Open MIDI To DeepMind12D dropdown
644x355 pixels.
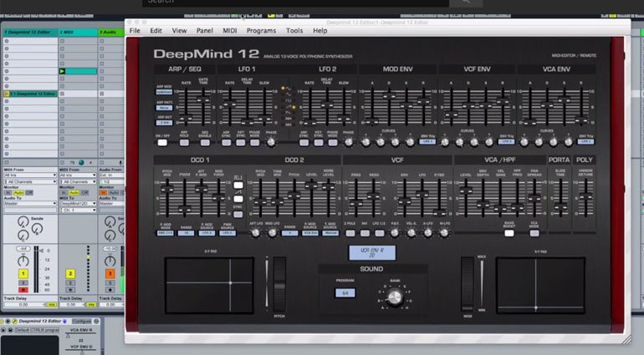(x=78, y=204)
